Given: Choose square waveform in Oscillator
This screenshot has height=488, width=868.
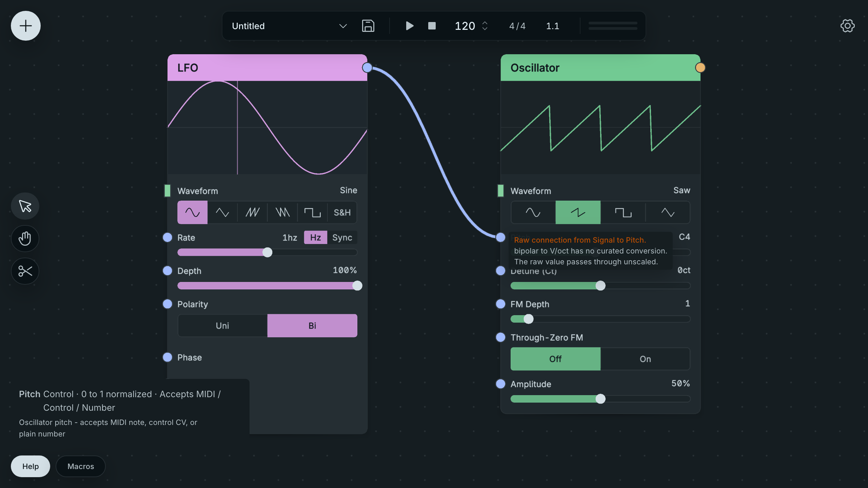Looking at the screenshot, I should [623, 212].
